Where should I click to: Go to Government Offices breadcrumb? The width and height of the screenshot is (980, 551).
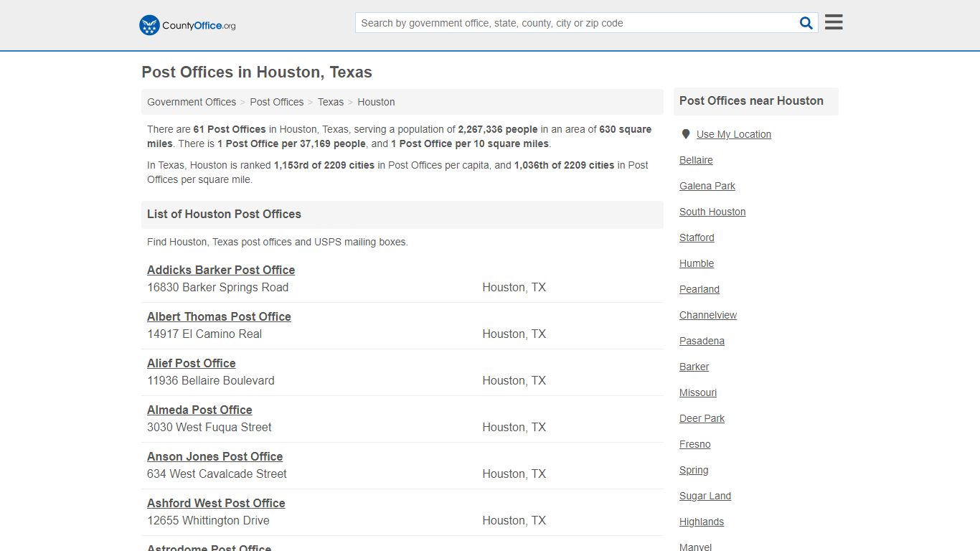192,102
